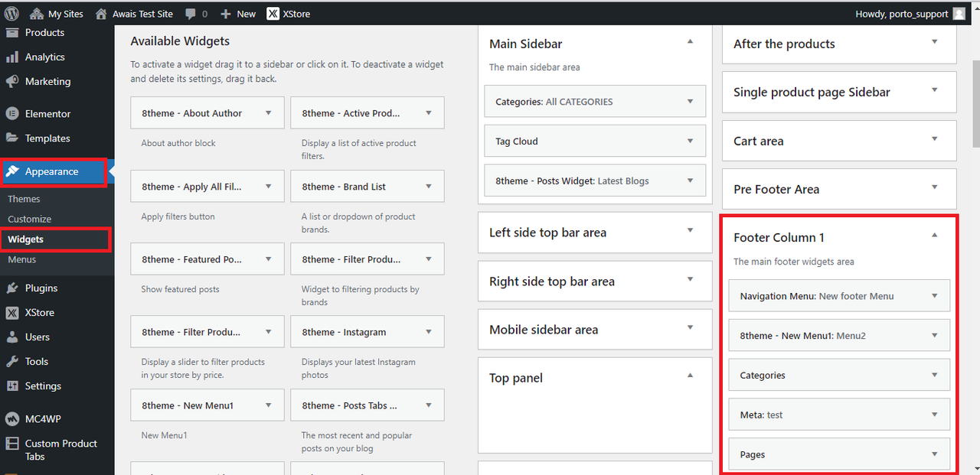
Task: Expand 8theme - About Author widget arrow
Action: click(x=268, y=112)
